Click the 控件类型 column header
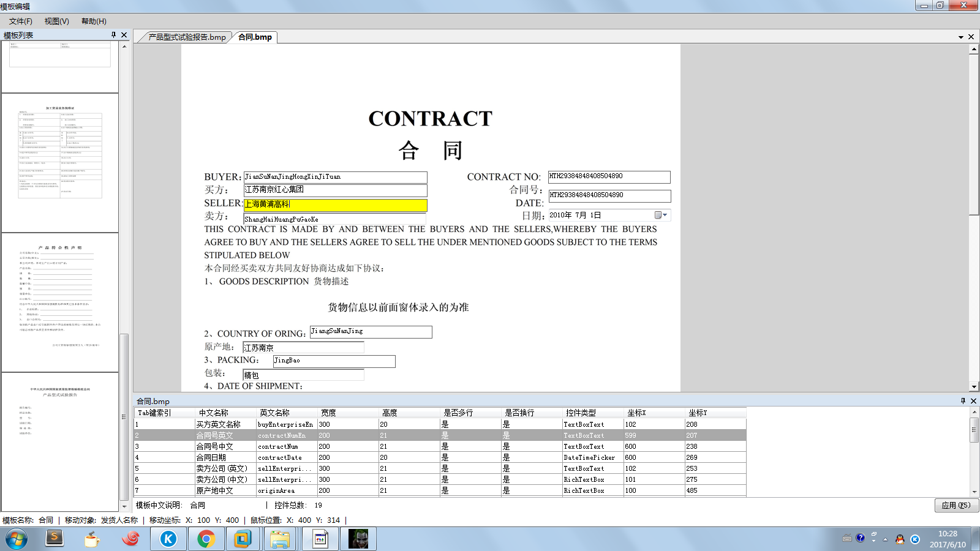Image resolution: width=980 pixels, height=551 pixels. coord(593,413)
